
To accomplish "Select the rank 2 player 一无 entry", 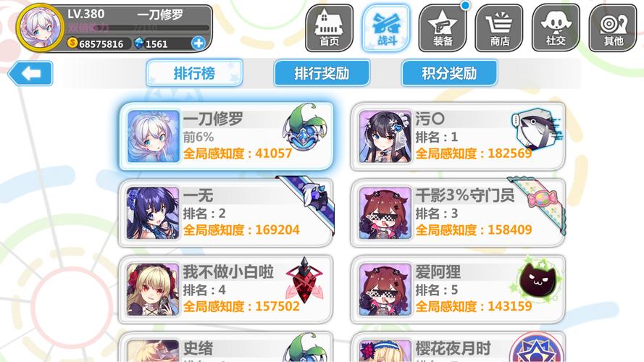I will click(x=225, y=213).
